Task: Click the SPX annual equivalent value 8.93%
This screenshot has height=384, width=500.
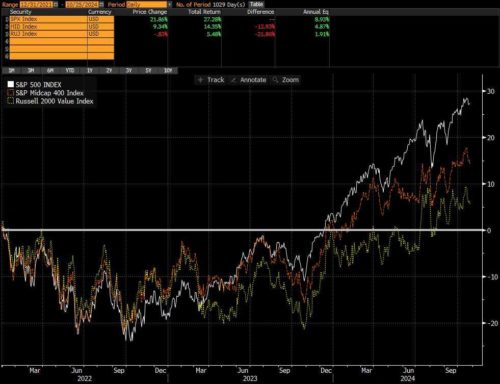Action: pos(322,19)
